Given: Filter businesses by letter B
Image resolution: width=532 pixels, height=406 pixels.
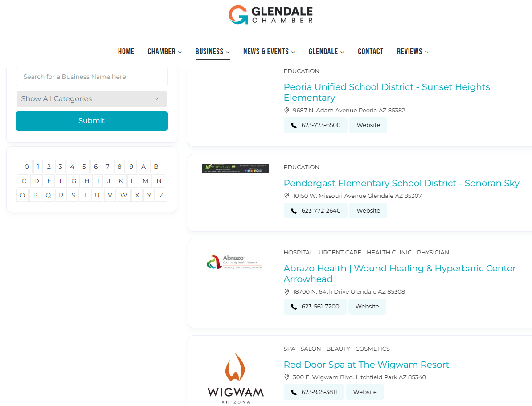Looking at the screenshot, I should click(156, 167).
